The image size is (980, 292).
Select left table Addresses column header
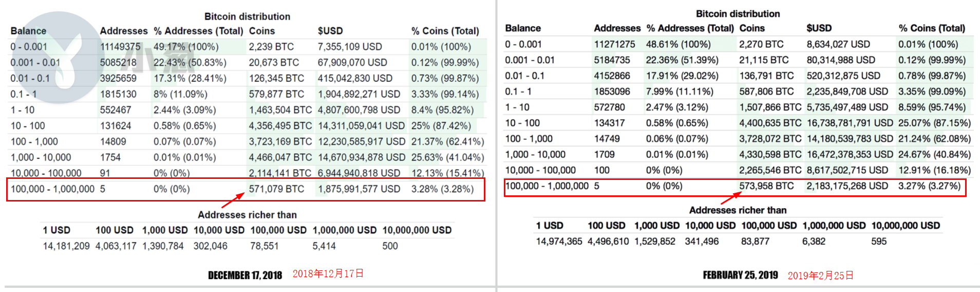coord(123,31)
